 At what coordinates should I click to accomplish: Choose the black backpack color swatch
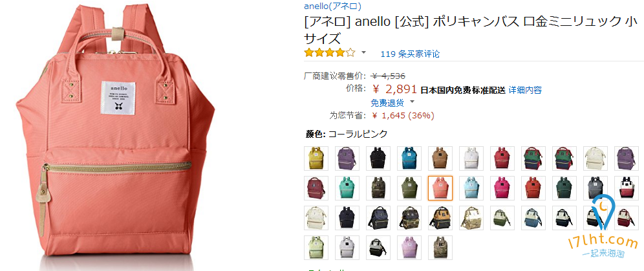pos(378,158)
